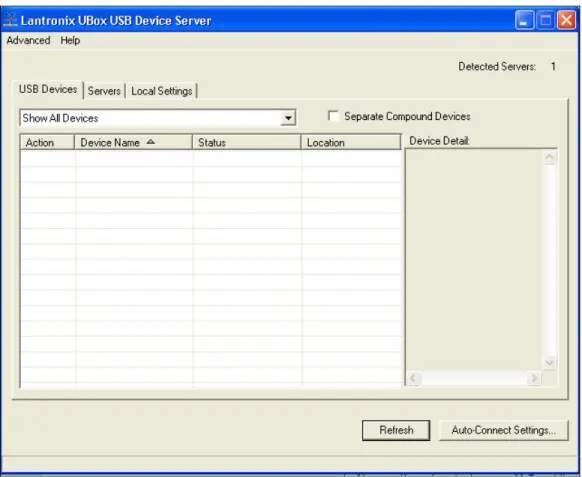Sort by the Location column header
Image resolution: width=582 pixels, height=477 pixels.
(351, 143)
